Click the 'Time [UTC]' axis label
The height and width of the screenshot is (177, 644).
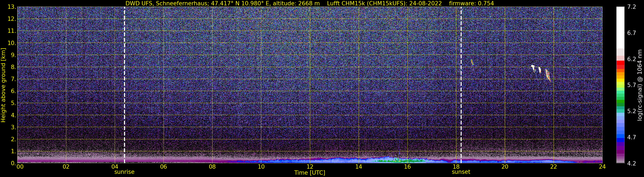tap(309, 173)
